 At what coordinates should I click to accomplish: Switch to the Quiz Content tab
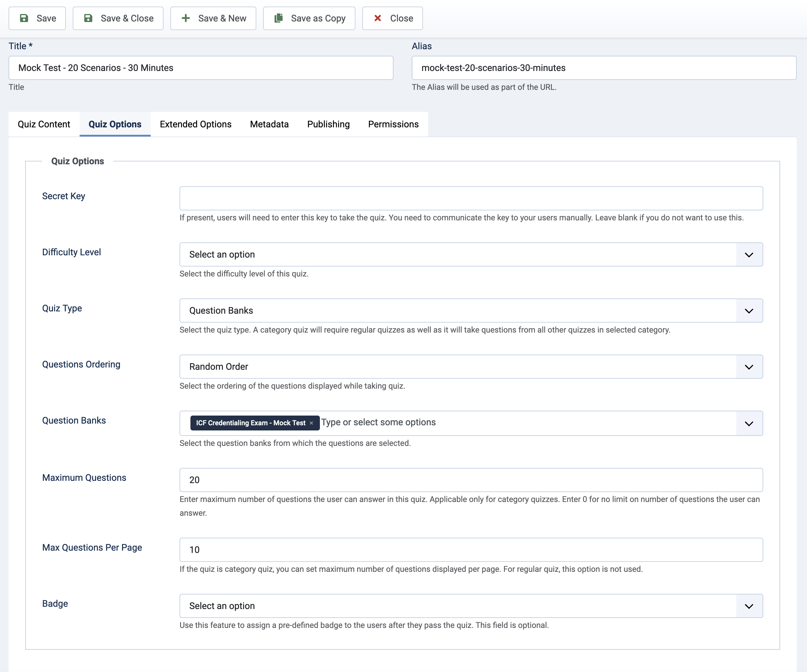click(x=44, y=124)
